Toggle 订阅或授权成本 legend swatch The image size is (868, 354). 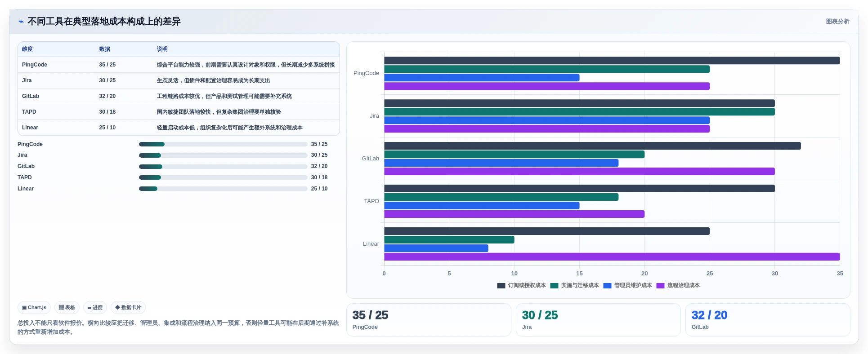(x=501, y=286)
